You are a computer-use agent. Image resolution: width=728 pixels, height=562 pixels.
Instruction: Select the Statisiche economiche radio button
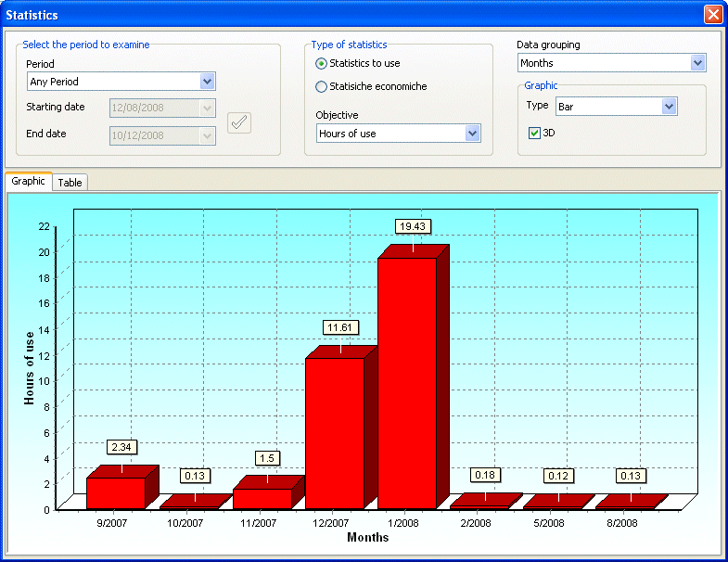click(x=321, y=87)
